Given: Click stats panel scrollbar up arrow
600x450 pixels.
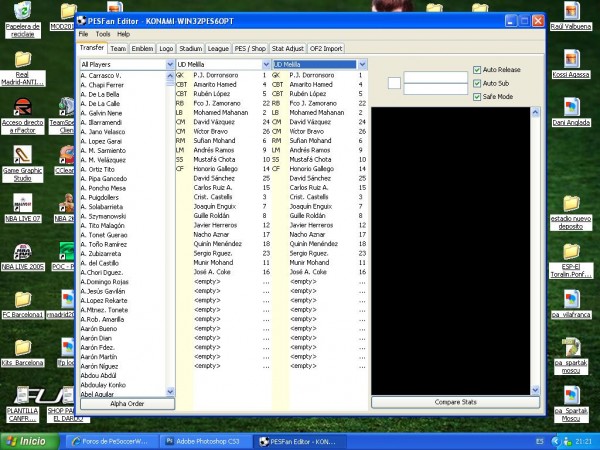Looking at the screenshot, I should click(535, 112).
